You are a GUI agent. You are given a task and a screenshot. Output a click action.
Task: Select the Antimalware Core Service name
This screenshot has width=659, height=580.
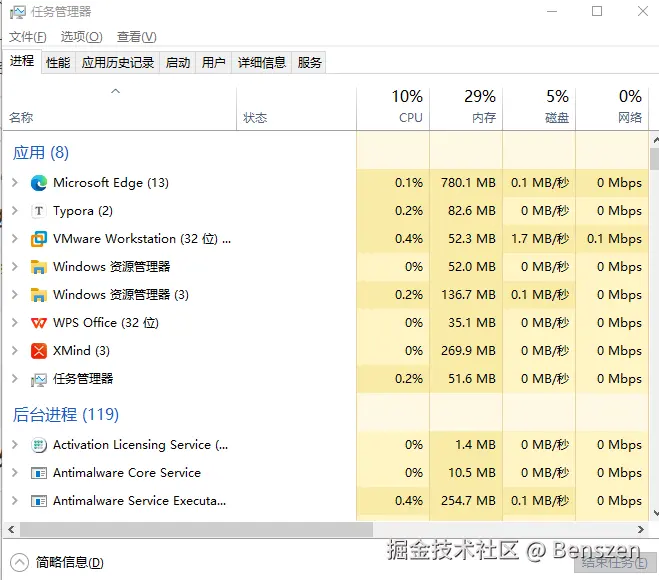(127, 473)
